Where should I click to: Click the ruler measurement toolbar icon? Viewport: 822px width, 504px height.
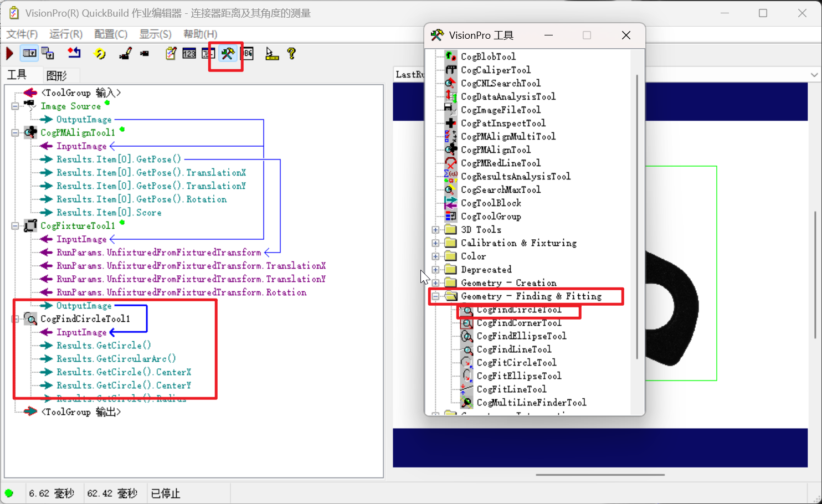(272, 54)
